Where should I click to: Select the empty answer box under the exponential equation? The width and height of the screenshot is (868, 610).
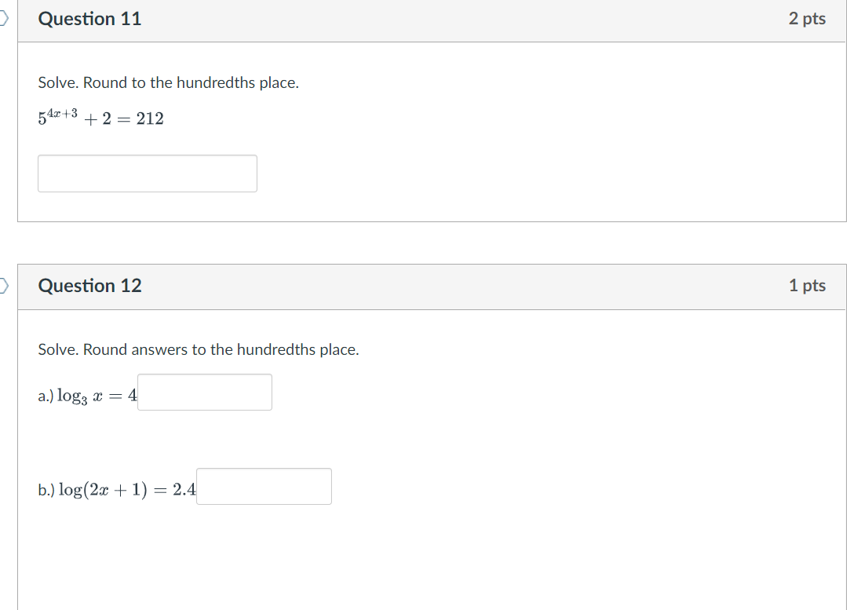(x=148, y=173)
